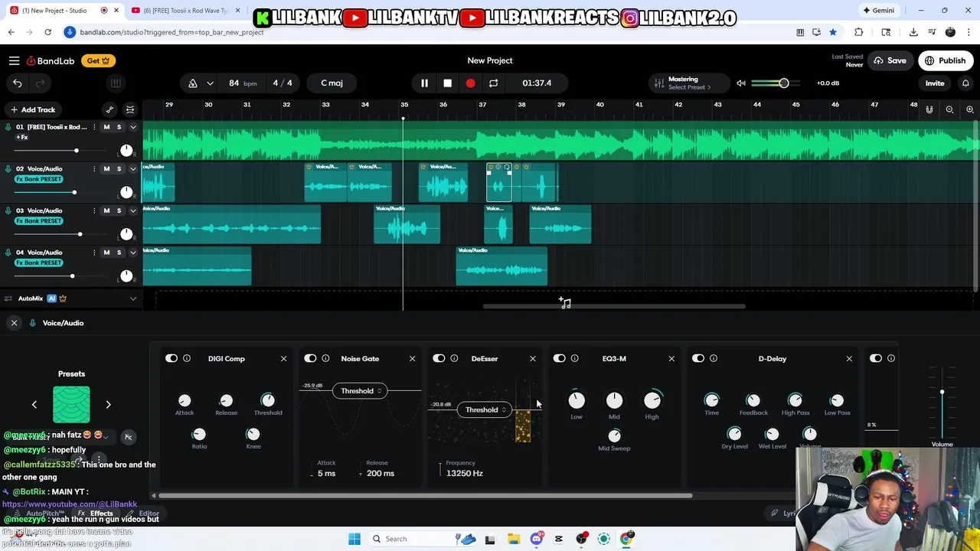Click the Publish button

click(x=946, y=60)
